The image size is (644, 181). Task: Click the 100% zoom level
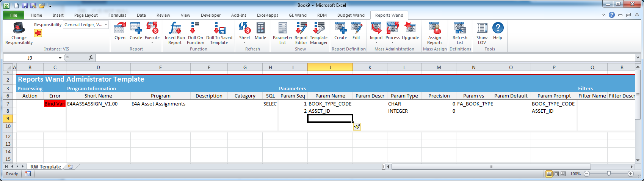(575, 174)
